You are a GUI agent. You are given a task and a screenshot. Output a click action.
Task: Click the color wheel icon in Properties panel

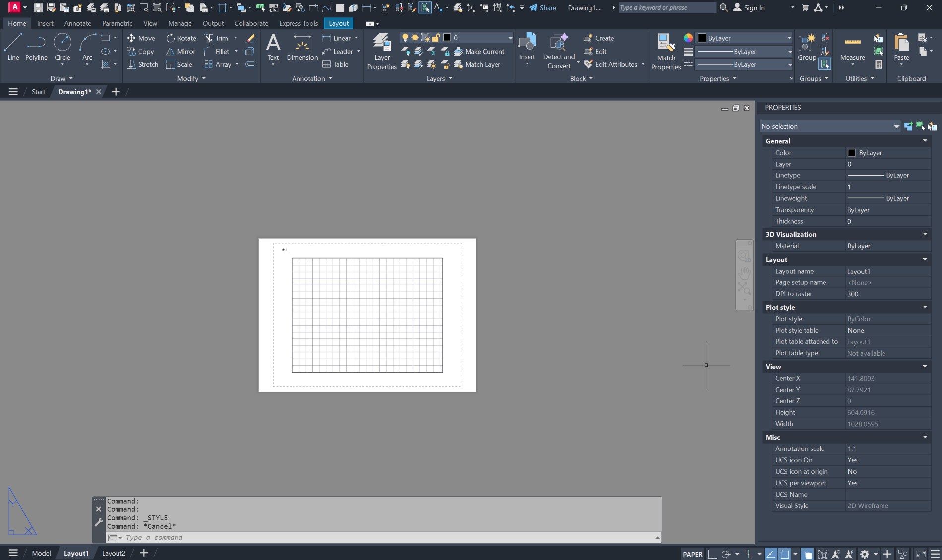click(688, 38)
